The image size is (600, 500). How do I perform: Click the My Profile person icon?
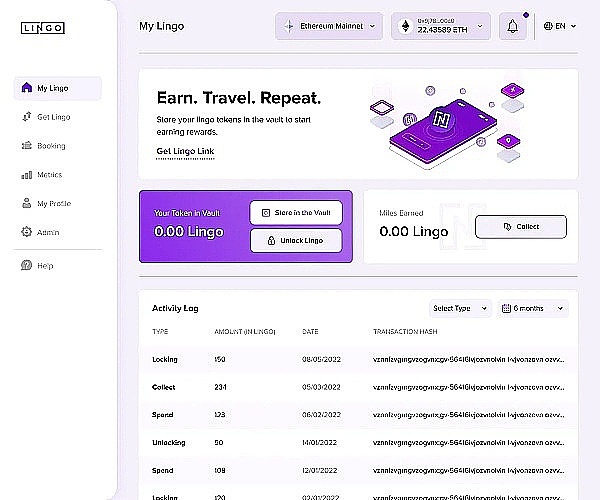pyautogui.click(x=27, y=203)
